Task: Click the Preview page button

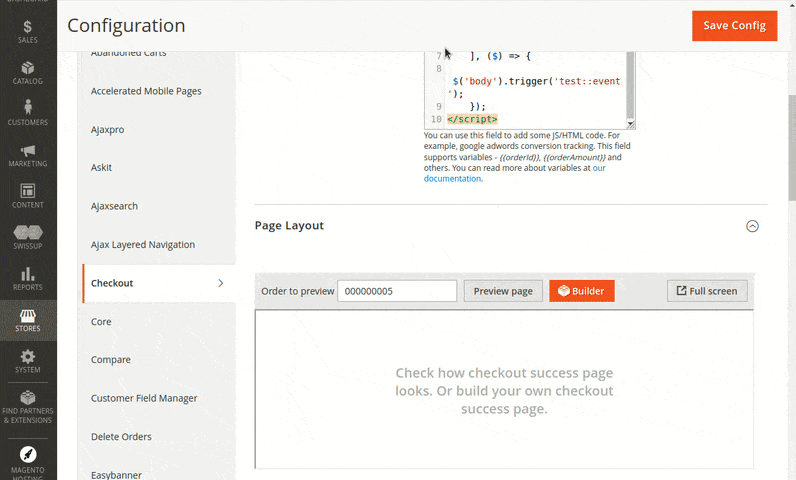Action: point(503,291)
